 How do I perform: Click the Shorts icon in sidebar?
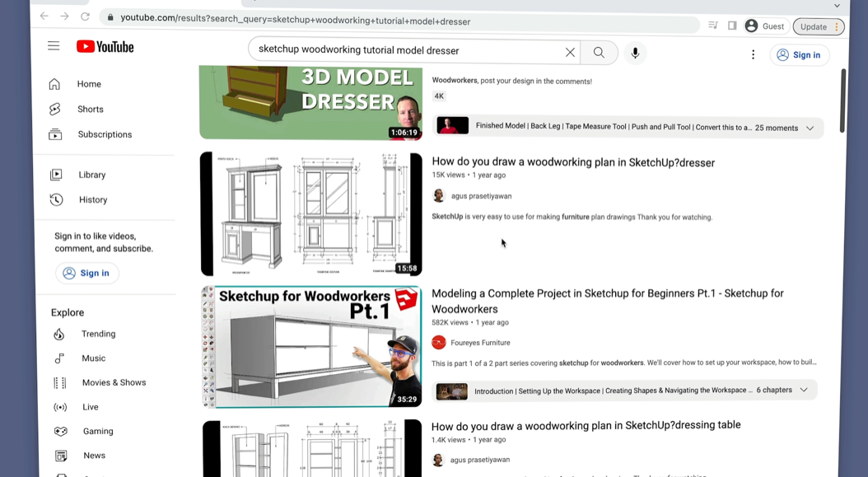pyautogui.click(x=54, y=109)
